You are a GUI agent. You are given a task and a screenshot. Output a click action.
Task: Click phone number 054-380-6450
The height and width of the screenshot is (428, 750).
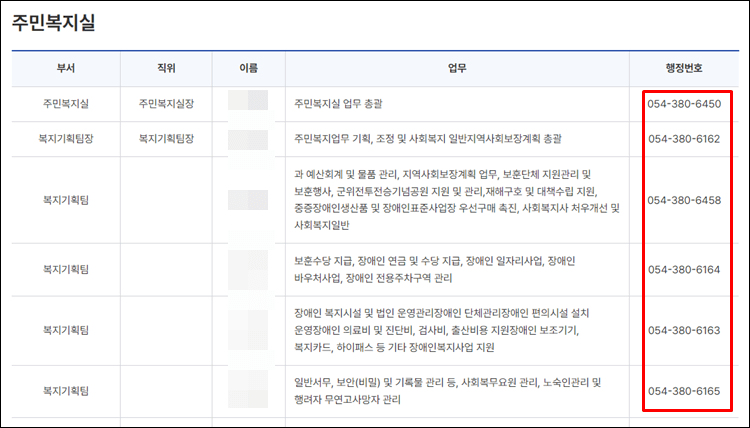tap(684, 104)
